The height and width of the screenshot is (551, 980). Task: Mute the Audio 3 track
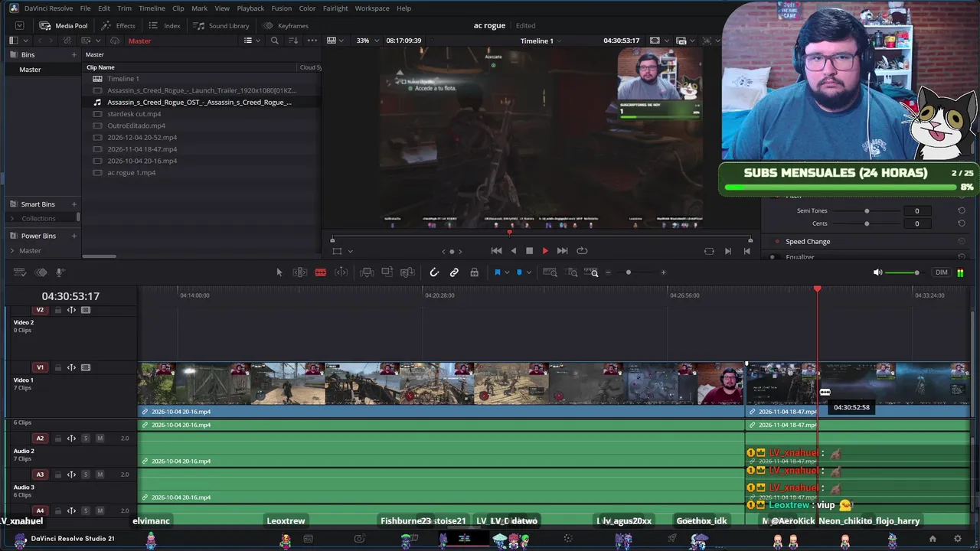(100, 474)
